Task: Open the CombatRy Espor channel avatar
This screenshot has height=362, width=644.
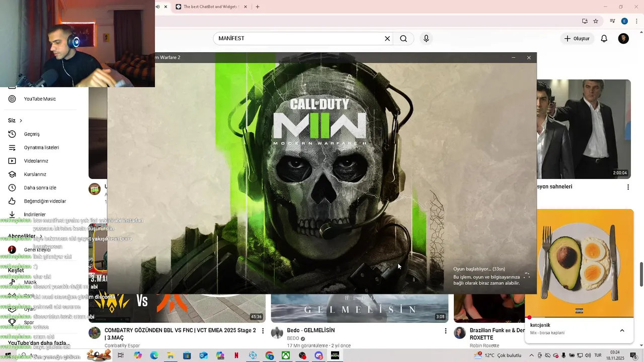Action: point(95,333)
